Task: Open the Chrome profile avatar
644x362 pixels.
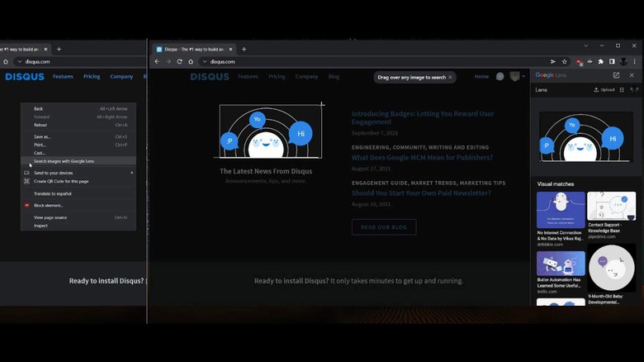Action: [x=623, y=61]
